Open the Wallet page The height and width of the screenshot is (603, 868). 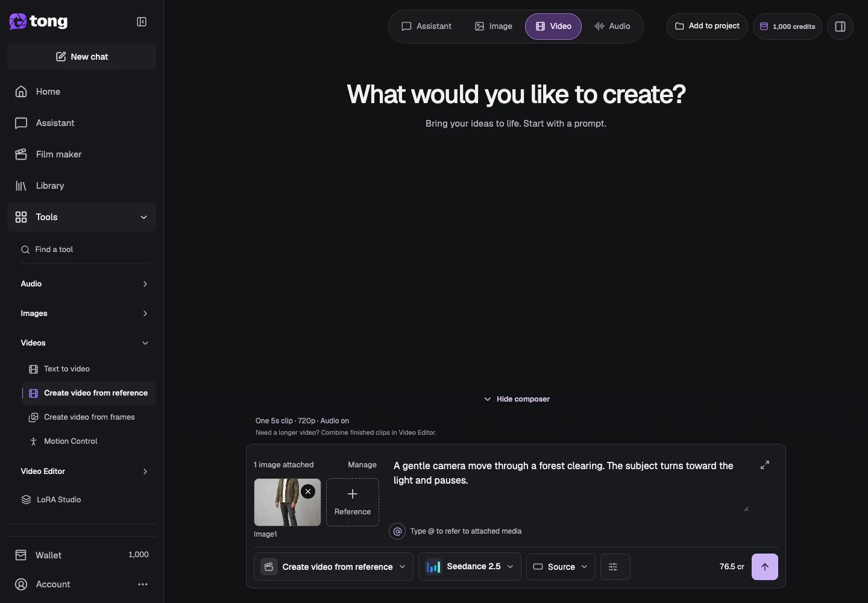pos(81,555)
